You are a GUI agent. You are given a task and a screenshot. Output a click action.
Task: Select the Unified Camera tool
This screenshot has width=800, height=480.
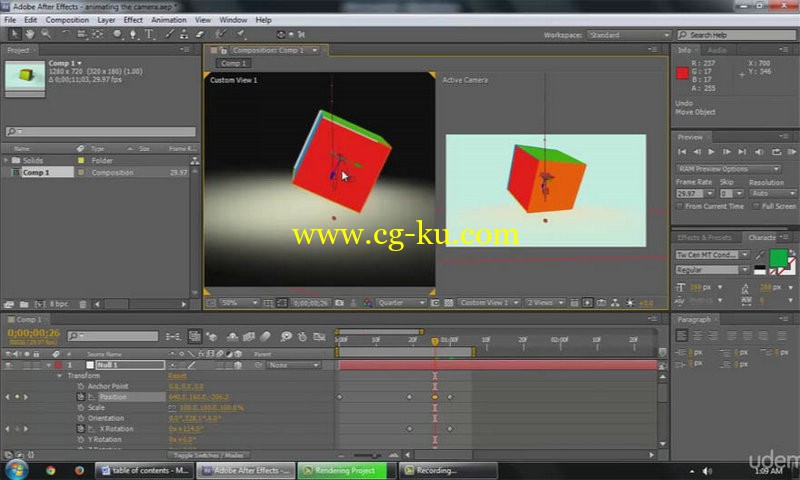click(82, 34)
